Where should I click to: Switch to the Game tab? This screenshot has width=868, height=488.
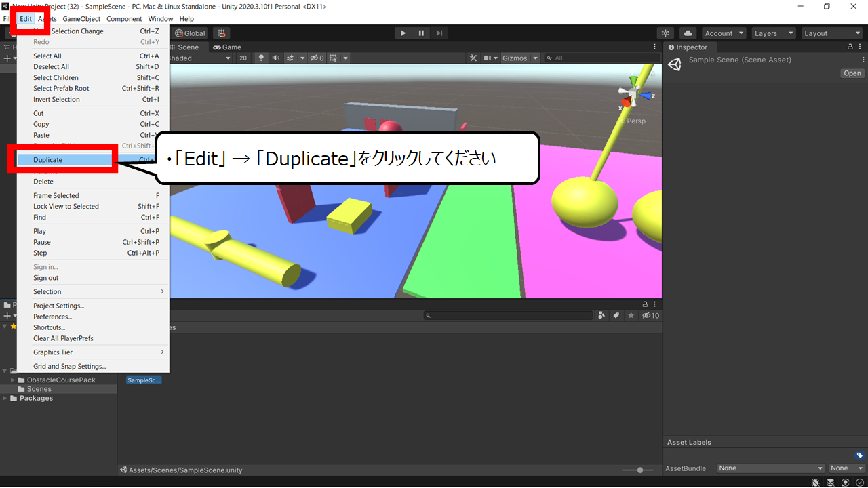[227, 47]
